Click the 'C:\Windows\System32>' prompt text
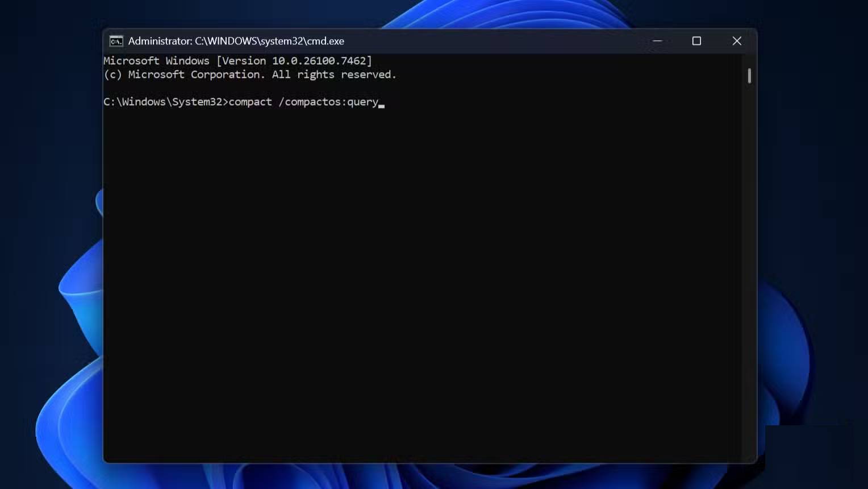The width and height of the screenshot is (868, 489). [166, 102]
